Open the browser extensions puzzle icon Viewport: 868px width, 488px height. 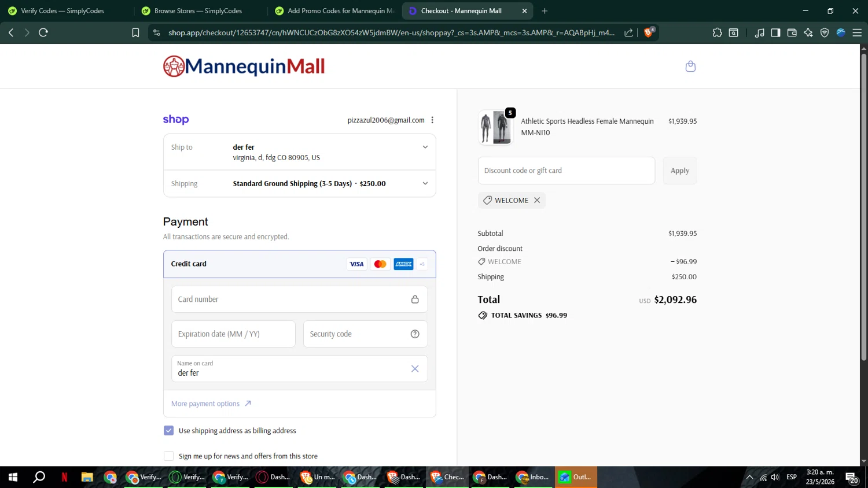point(718,32)
